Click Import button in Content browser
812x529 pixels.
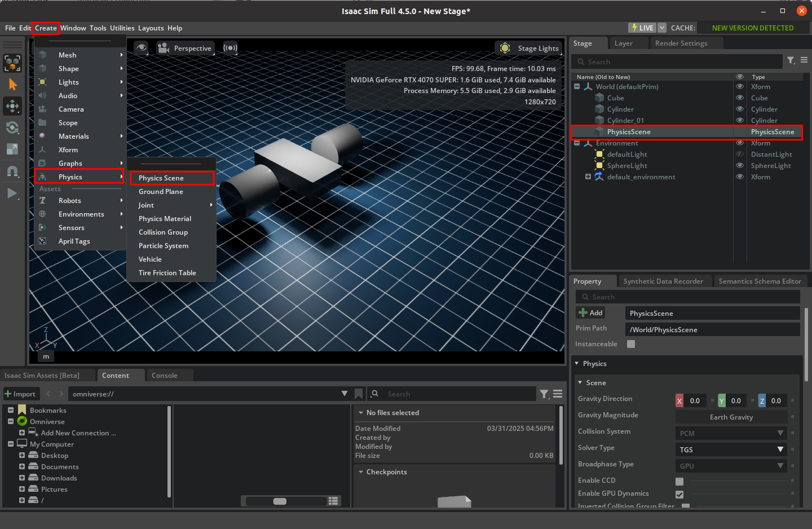20,394
